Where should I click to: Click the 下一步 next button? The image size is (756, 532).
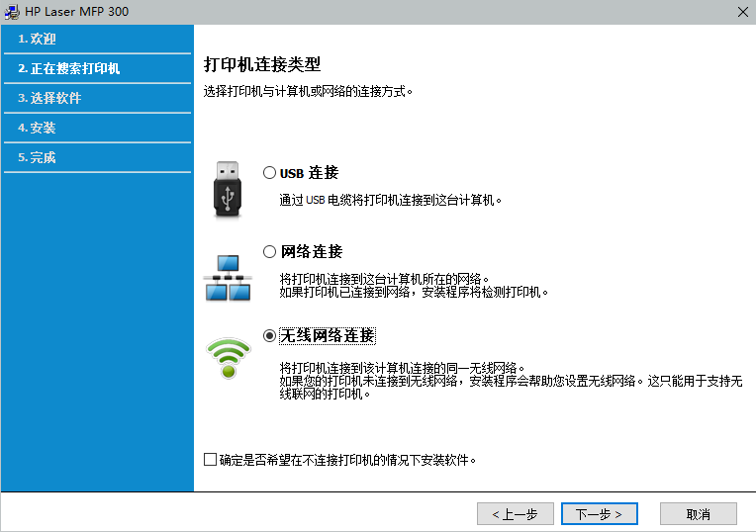coord(600,514)
